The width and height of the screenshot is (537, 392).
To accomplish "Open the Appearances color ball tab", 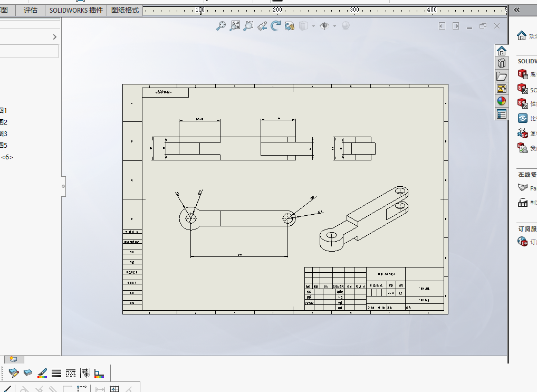I will coord(502,101).
